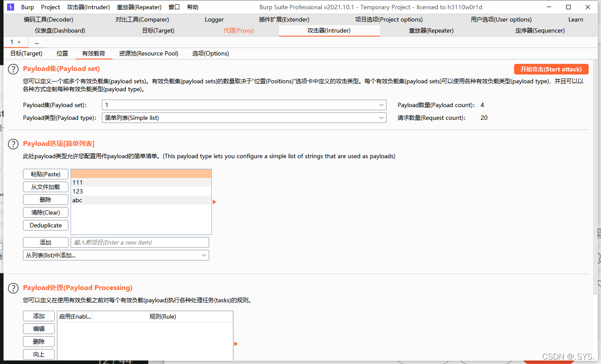Screen dimensions: 601x364
Task: Click 从文件加载 load from file button
Action: tap(45, 187)
